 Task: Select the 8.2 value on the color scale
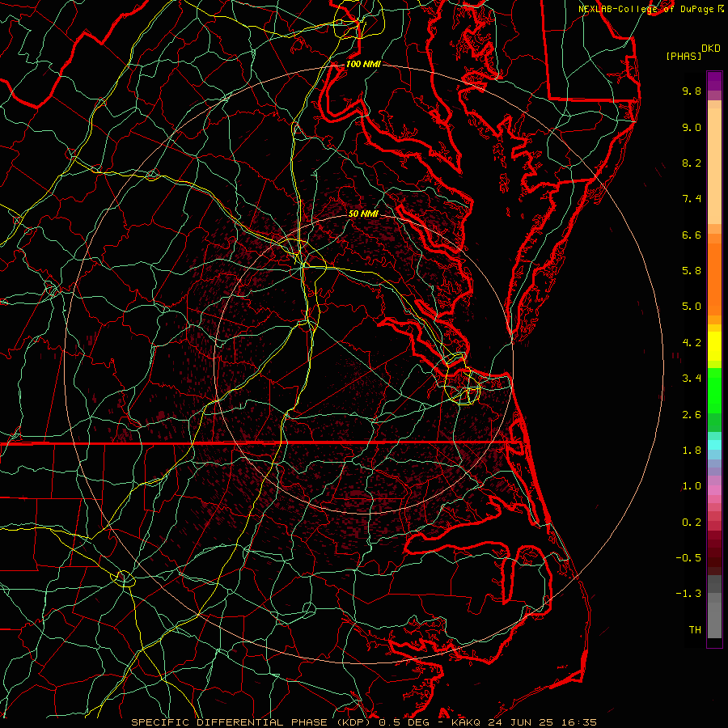coord(692,163)
